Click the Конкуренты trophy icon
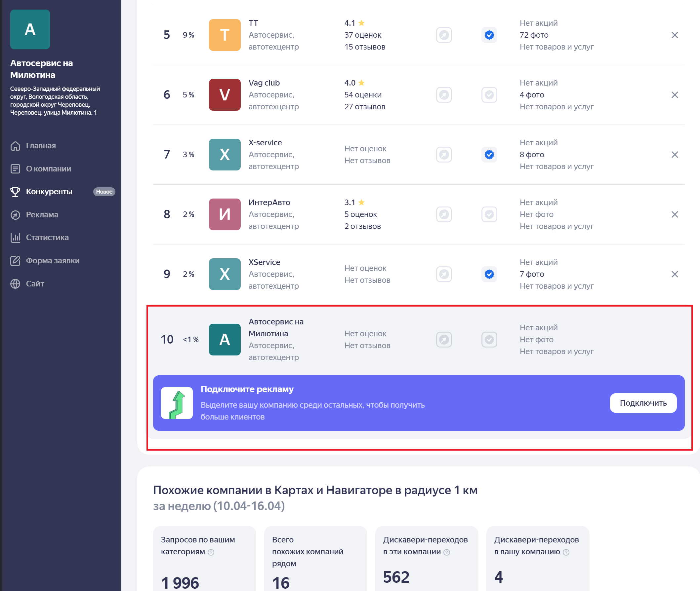The height and width of the screenshot is (591, 700). 15,192
